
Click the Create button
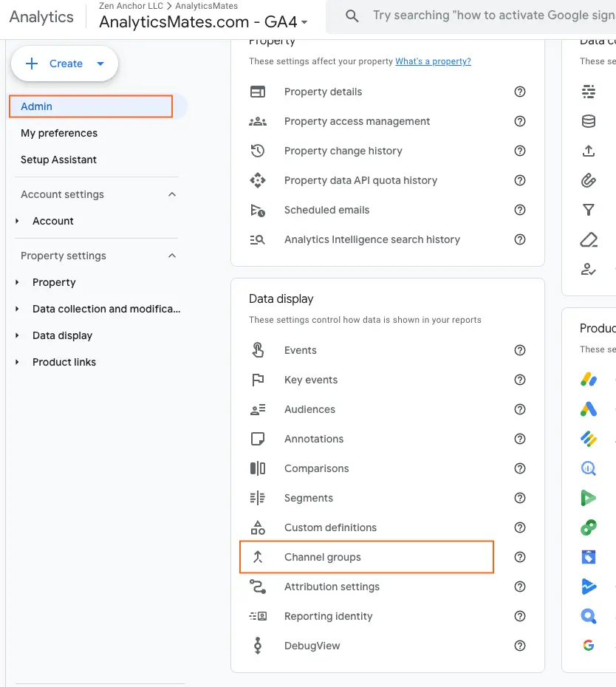pyautogui.click(x=64, y=64)
